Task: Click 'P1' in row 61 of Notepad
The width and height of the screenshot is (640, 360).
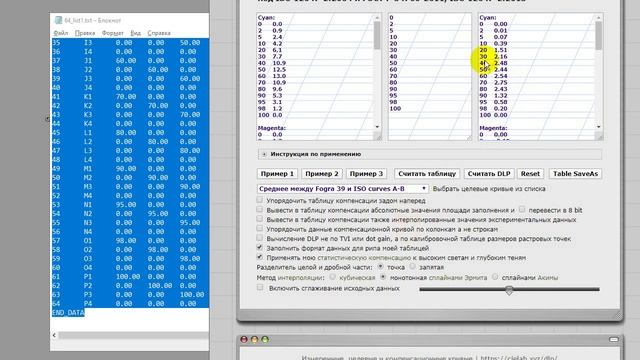Action: point(88,277)
